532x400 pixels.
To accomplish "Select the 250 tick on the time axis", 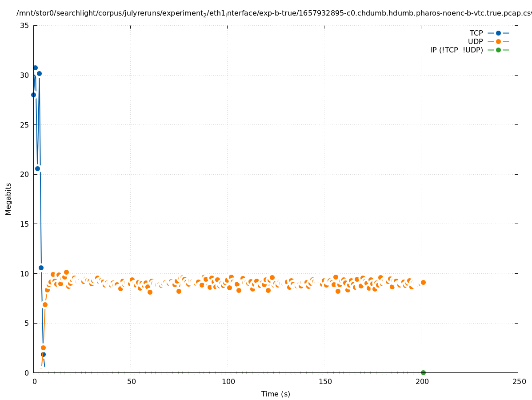I will pyautogui.click(x=518, y=382).
